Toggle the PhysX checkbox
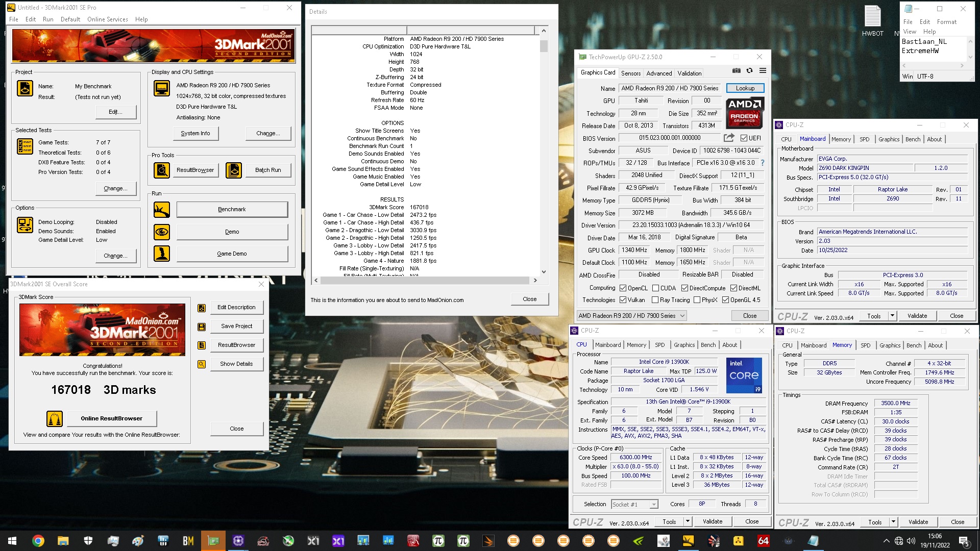This screenshot has height=551, width=980. tap(697, 300)
